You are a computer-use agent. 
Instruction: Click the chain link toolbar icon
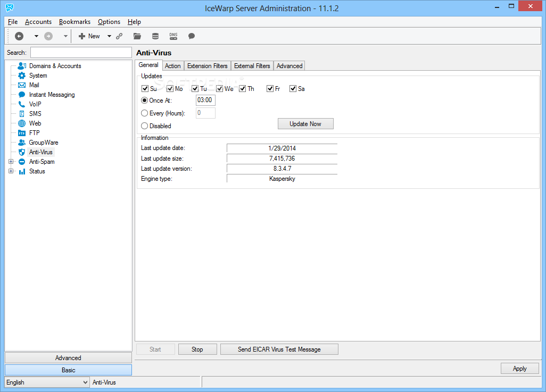[119, 36]
